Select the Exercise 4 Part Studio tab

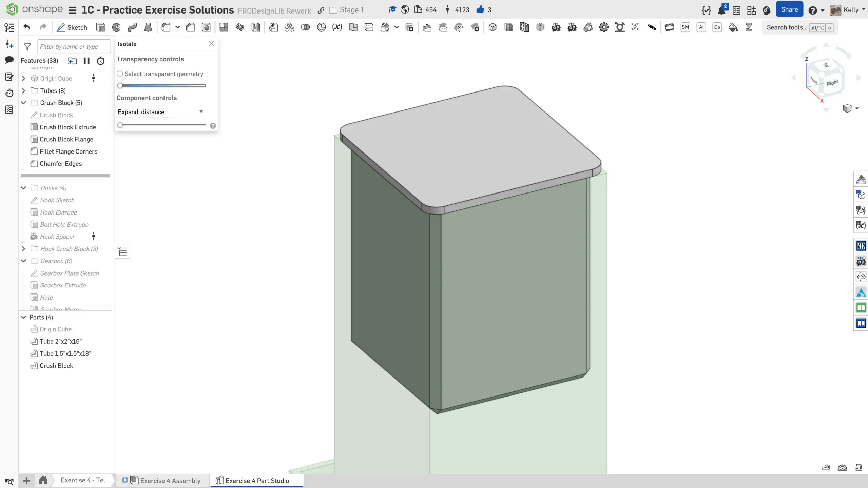257,481
